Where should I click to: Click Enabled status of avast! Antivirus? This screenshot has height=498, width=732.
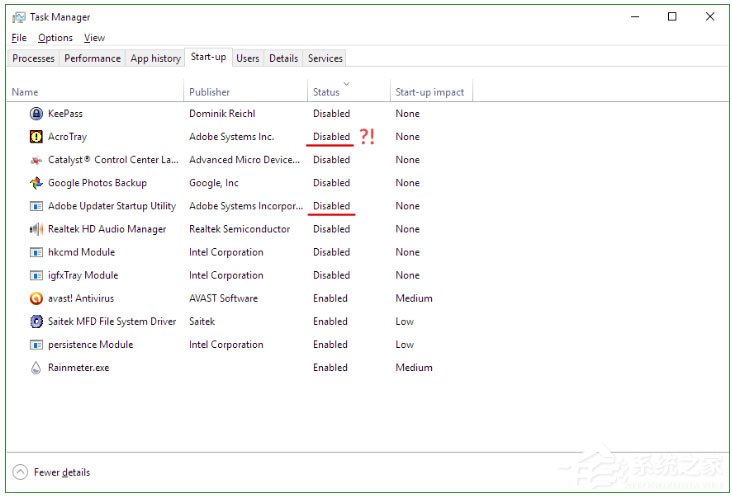pyautogui.click(x=330, y=298)
